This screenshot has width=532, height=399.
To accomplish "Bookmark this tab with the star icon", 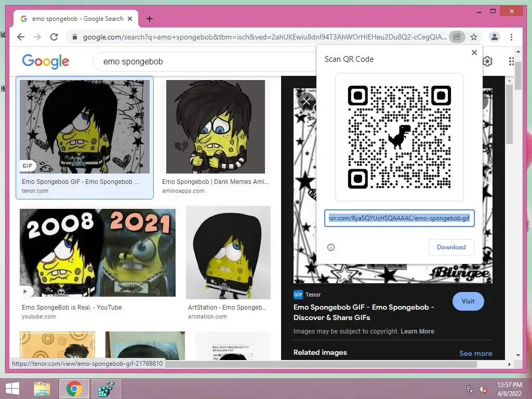I will click(x=474, y=37).
